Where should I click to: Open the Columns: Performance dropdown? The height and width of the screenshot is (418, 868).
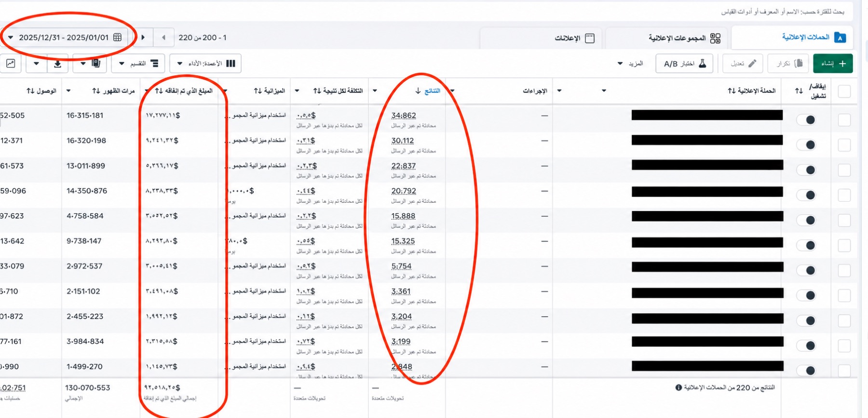[206, 63]
